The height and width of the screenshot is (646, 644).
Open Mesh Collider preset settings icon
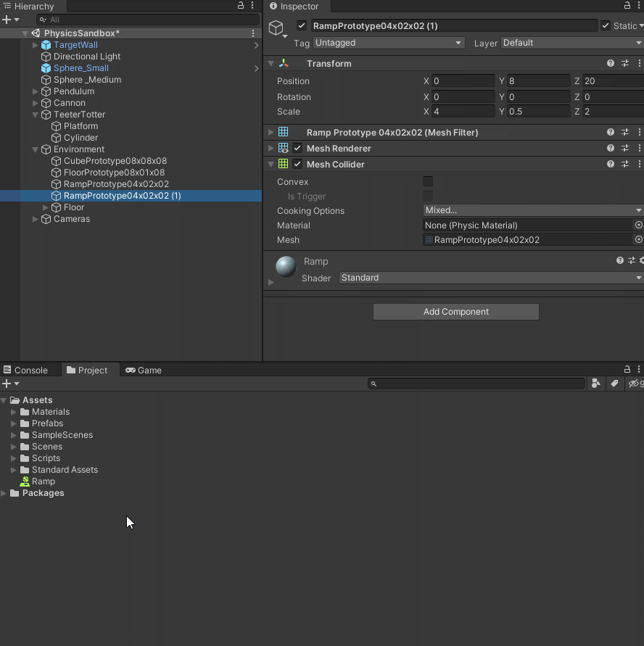[625, 165]
